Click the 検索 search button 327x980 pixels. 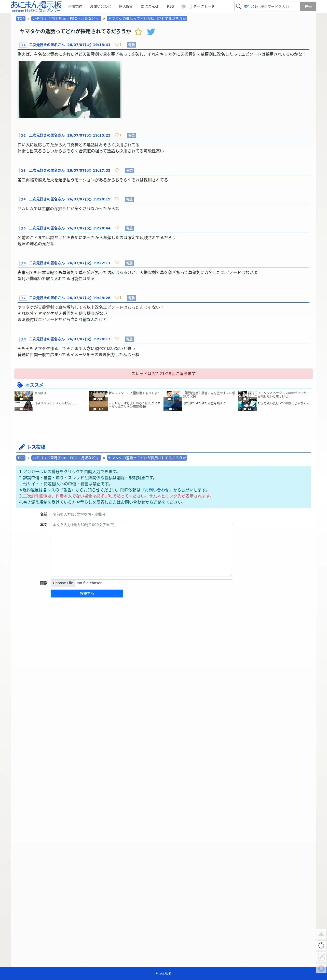pyautogui.click(x=308, y=6)
